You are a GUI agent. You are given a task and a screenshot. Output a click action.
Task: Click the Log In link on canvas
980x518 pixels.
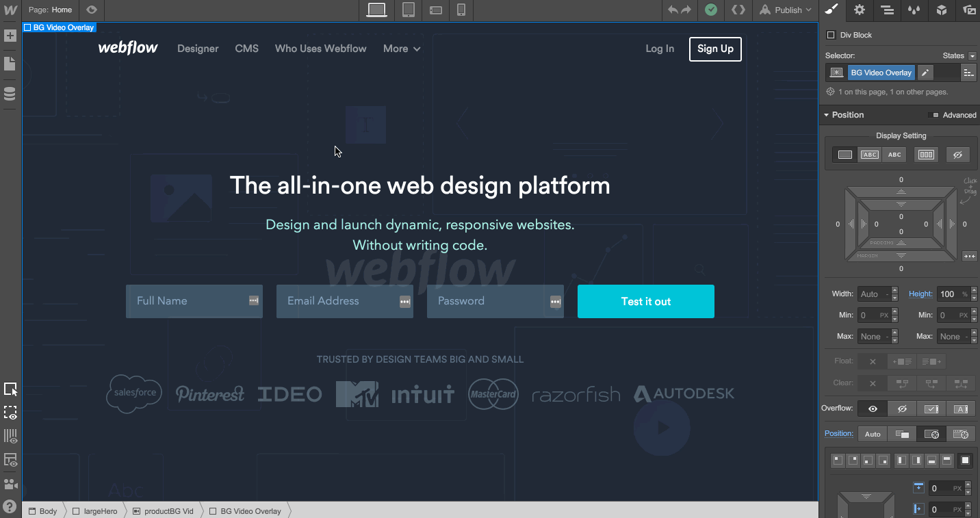(660, 49)
